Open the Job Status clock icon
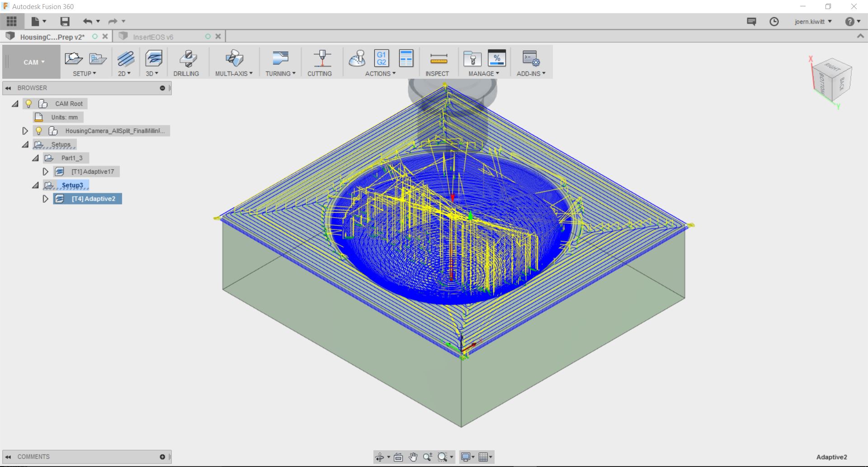 [x=774, y=22]
